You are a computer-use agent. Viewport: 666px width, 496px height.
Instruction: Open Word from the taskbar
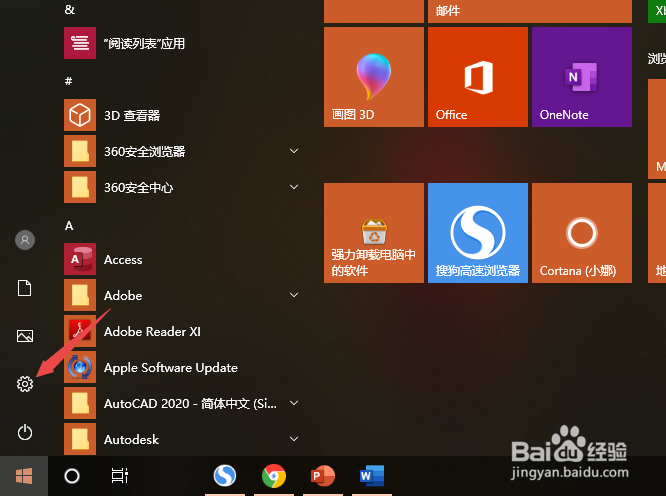372,476
